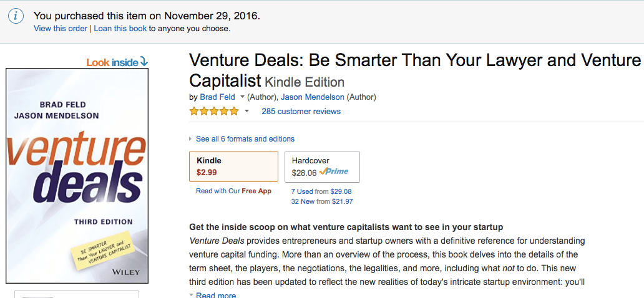Click the Loan this book link
Screen dimensions: 644x298
(x=120, y=29)
